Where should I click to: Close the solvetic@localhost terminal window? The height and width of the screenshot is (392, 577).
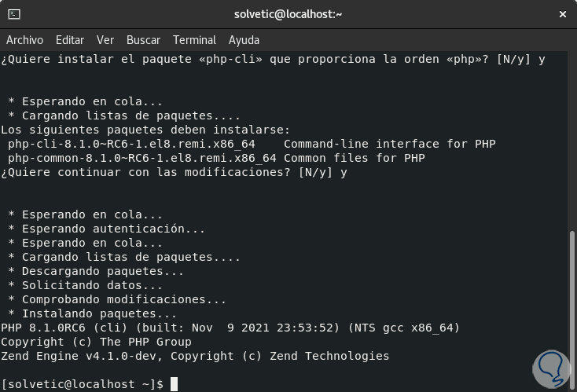pos(562,14)
